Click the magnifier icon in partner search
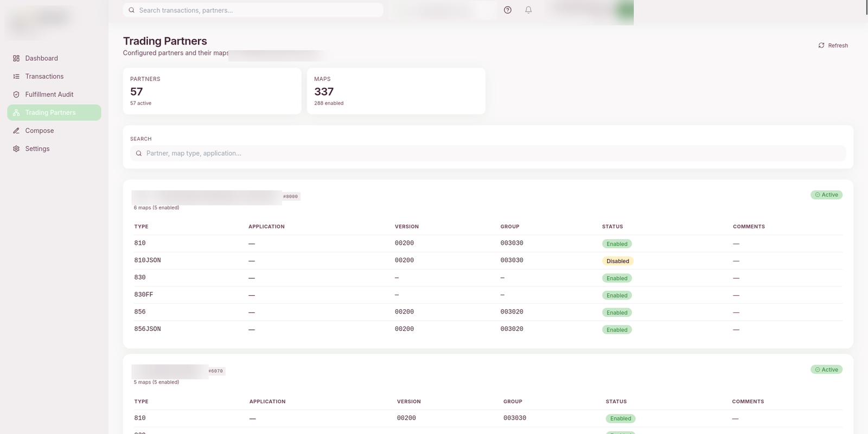 pos(139,154)
